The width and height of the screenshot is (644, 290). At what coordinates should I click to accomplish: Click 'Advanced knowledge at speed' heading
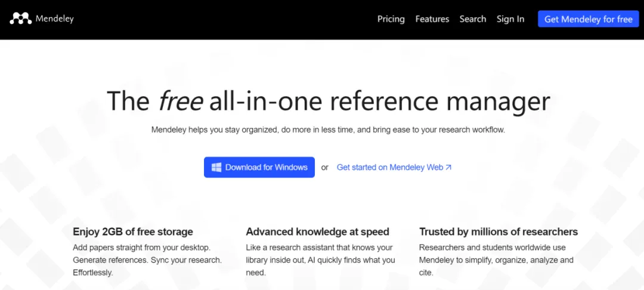click(317, 232)
